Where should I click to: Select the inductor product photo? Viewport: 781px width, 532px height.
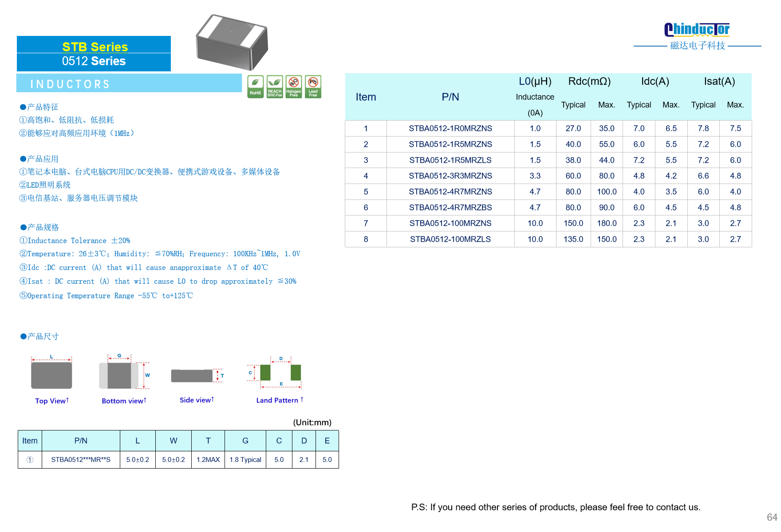[x=232, y=42]
